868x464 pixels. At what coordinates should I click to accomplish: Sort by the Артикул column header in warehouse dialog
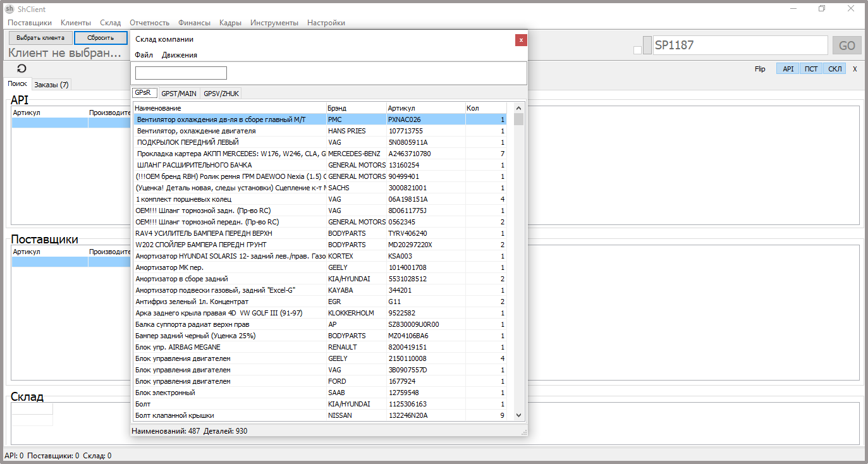[425, 108]
